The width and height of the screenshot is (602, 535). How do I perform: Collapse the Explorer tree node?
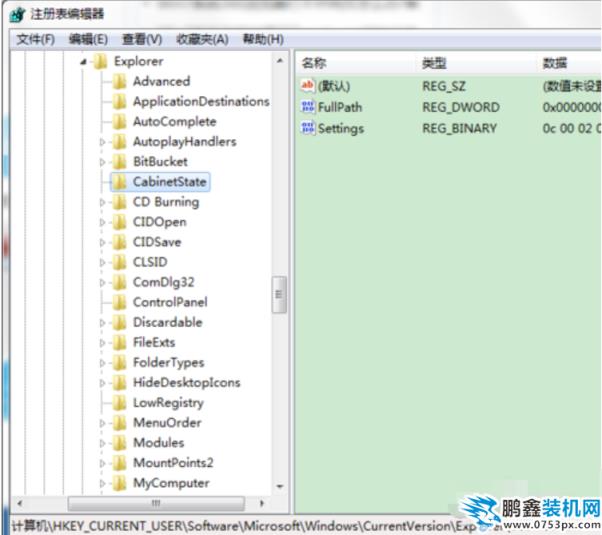pyautogui.click(x=84, y=62)
